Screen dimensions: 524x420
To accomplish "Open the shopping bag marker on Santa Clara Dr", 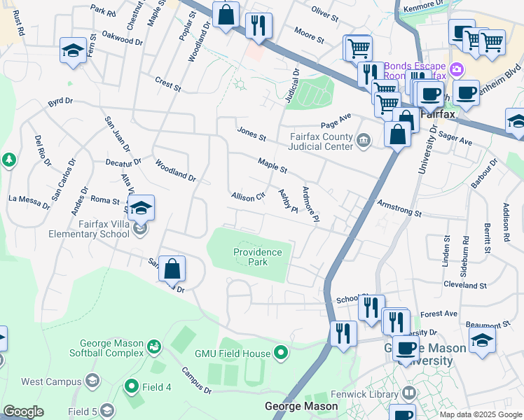I will 172,269.
